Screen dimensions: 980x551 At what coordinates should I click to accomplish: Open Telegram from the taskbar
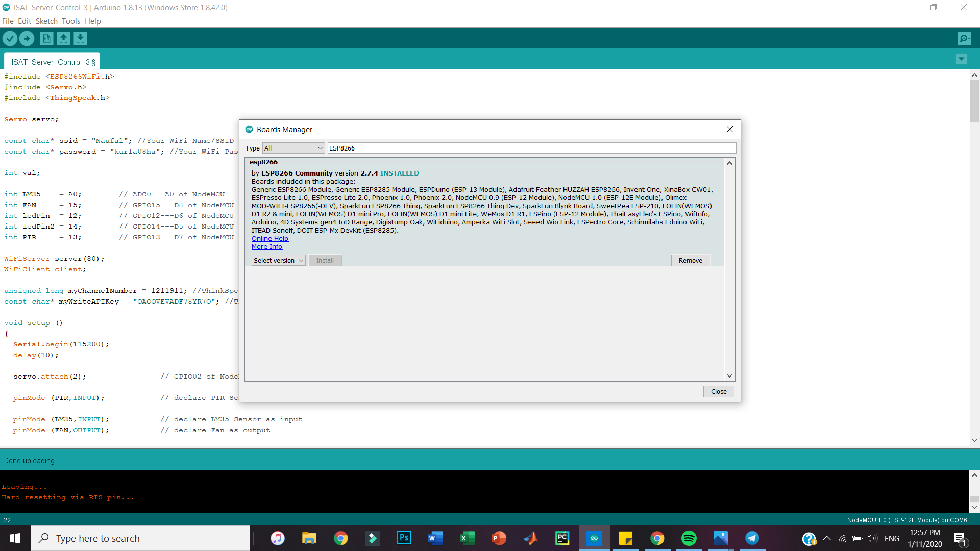coord(752,538)
